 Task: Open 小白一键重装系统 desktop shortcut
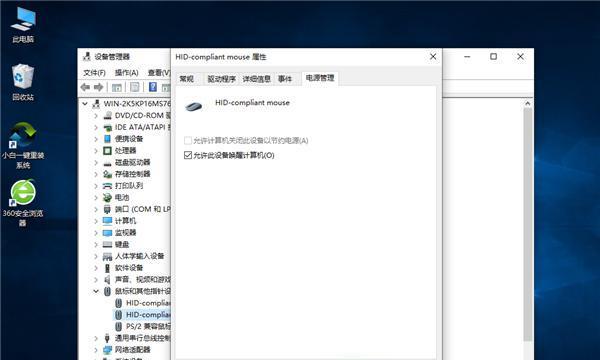[23, 145]
